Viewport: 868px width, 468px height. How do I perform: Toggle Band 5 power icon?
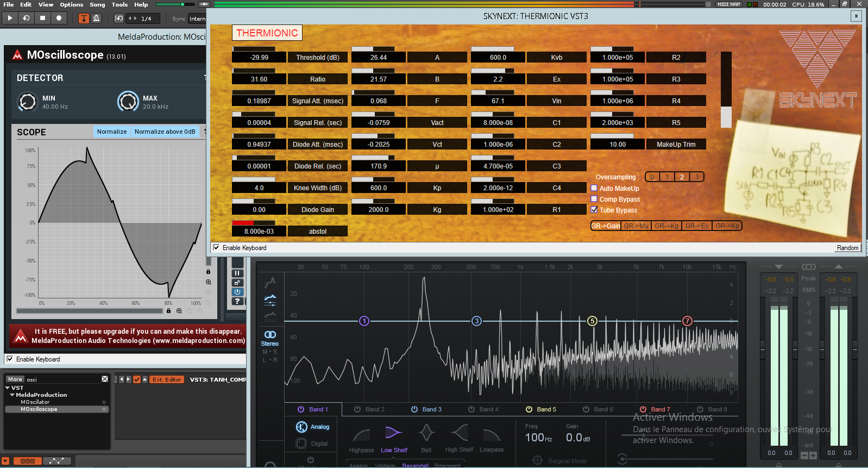coord(529,409)
